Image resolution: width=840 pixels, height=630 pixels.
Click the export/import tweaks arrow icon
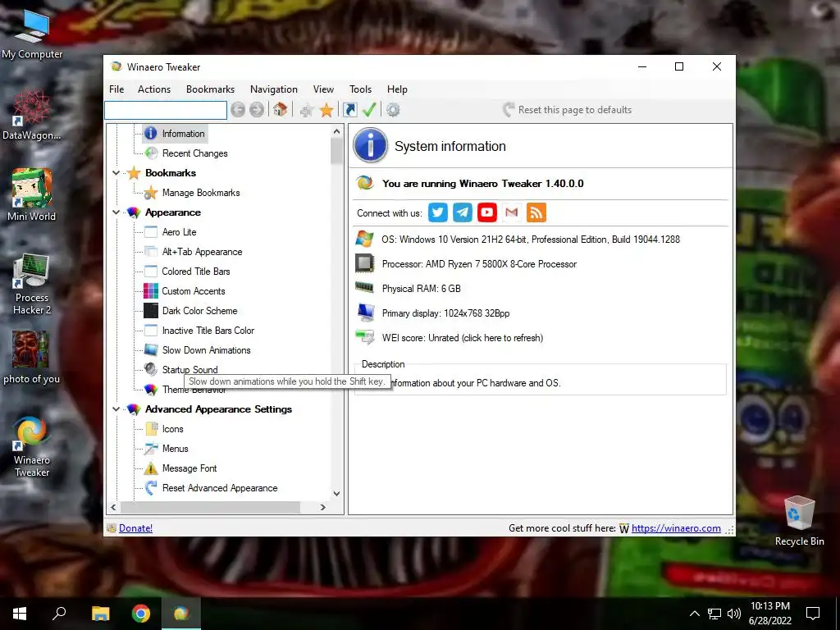[x=349, y=110]
